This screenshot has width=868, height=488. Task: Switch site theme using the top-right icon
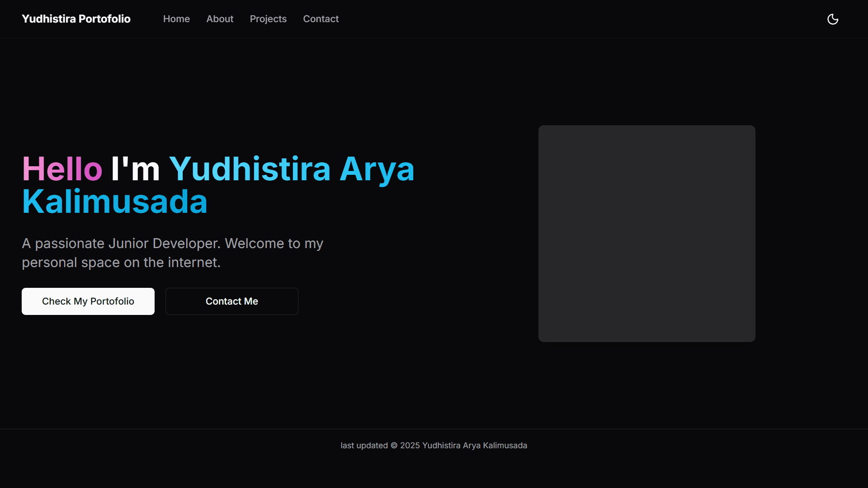[x=833, y=19]
